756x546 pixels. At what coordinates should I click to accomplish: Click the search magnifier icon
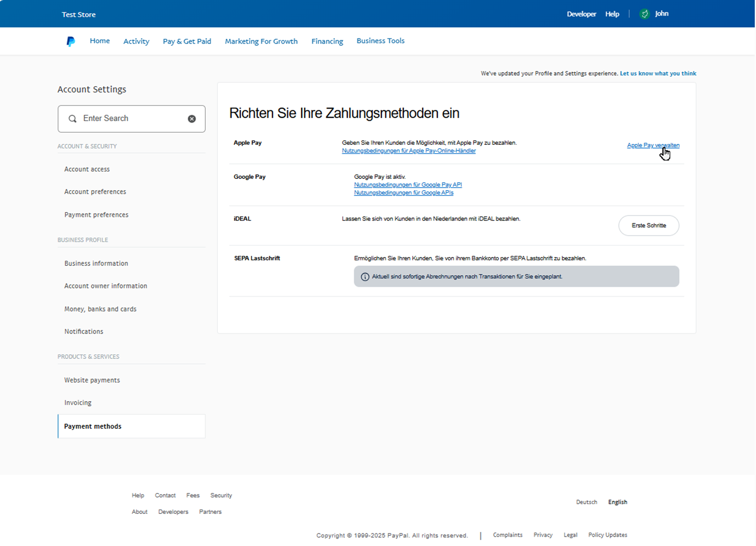pos(72,119)
